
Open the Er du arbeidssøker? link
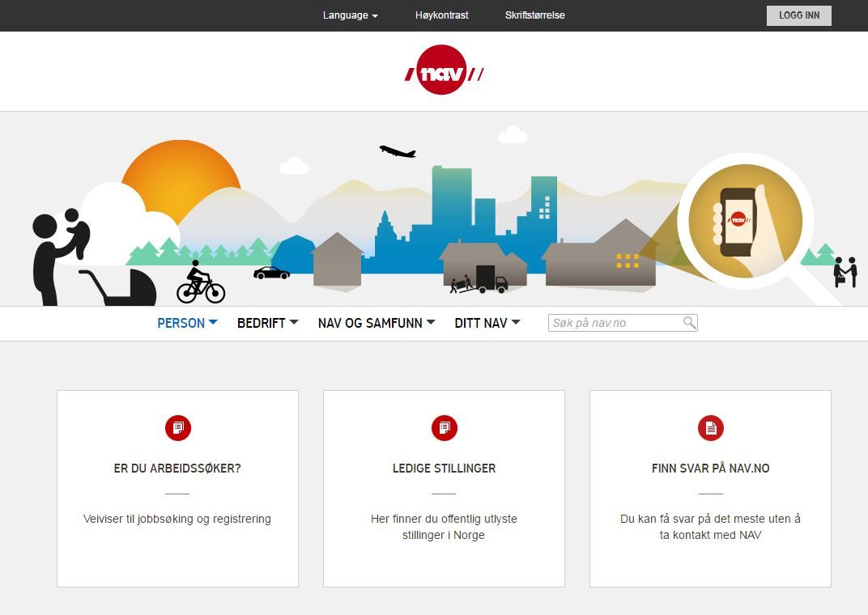[177, 469]
